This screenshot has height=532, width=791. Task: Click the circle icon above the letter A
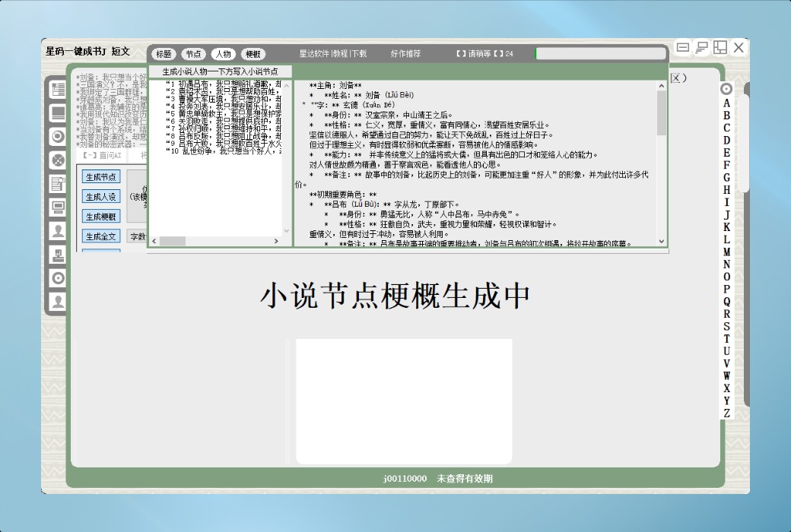pos(726,89)
